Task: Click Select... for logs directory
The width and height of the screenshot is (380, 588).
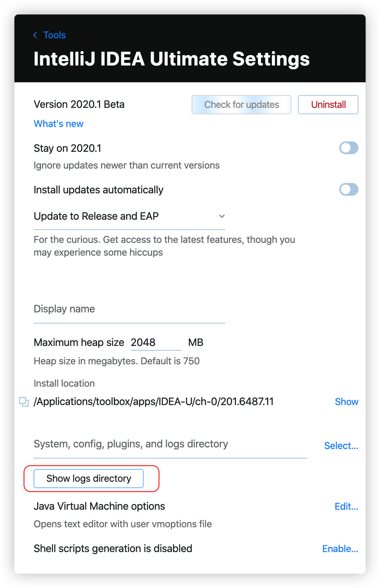Action: 341,446
